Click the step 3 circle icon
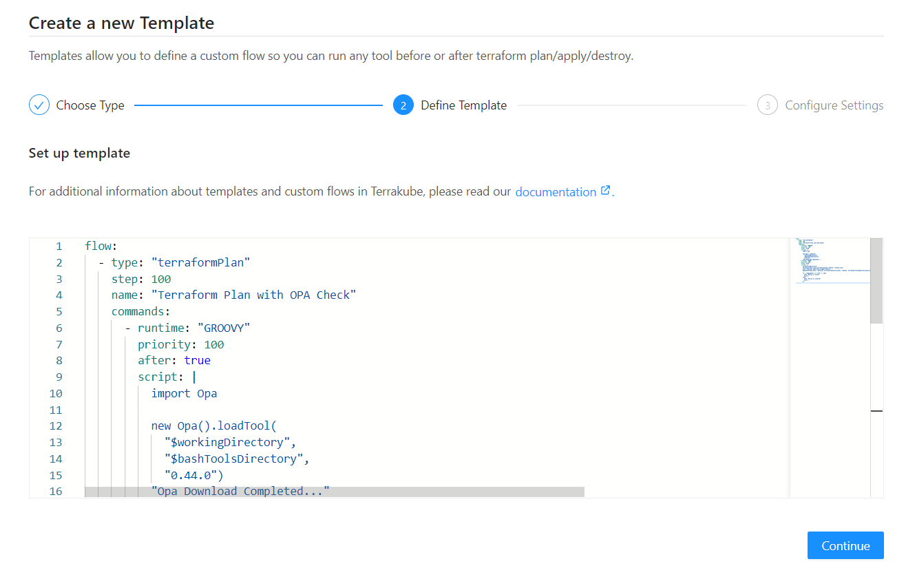 [x=767, y=105]
